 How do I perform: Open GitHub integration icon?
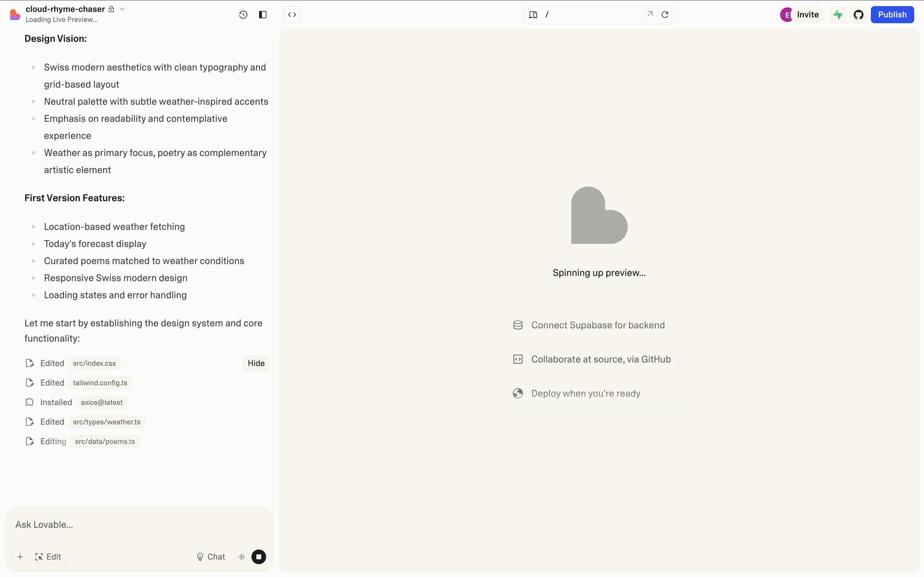click(x=859, y=15)
